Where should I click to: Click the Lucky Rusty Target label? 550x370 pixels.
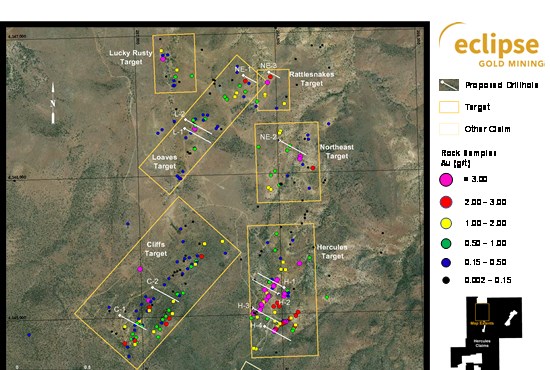[x=130, y=57]
